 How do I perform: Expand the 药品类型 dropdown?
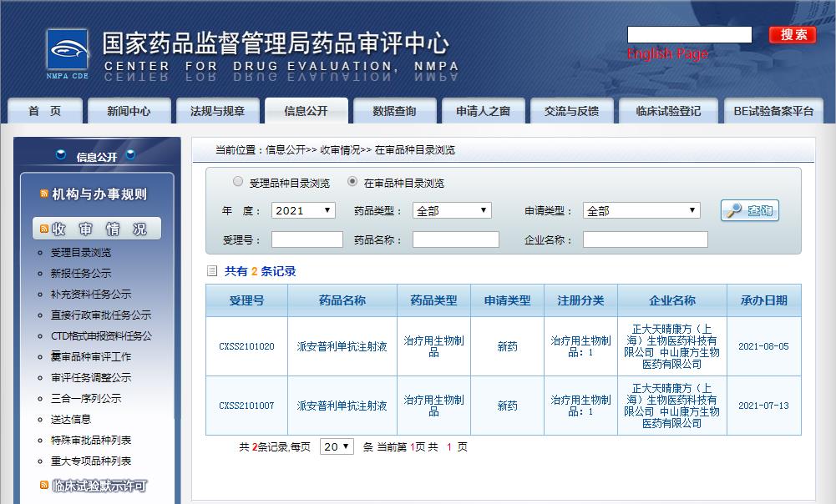(452, 211)
